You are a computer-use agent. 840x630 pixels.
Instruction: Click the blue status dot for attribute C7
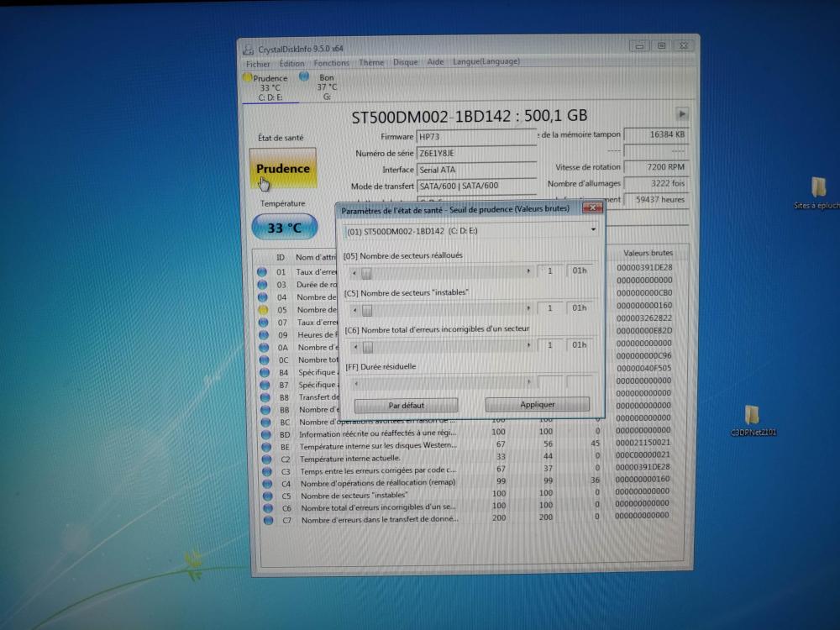tap(267, 520)
